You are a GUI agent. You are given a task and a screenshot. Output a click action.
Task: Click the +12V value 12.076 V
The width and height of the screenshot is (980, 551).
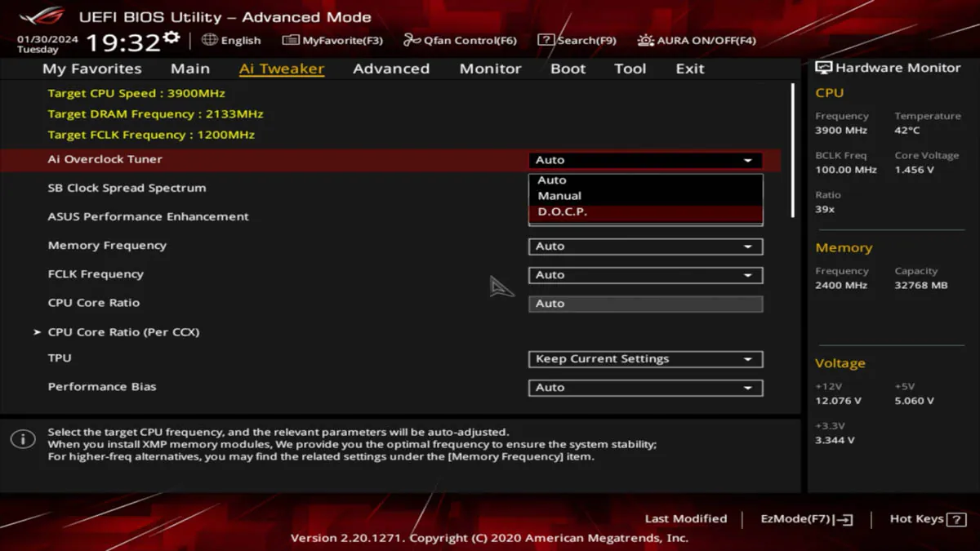[x=838, y=401]
